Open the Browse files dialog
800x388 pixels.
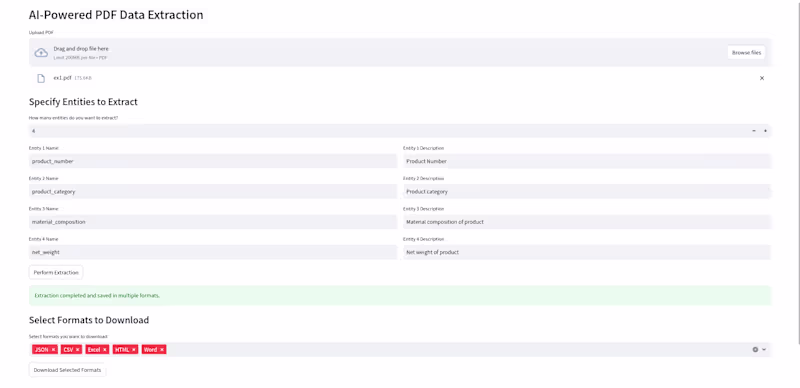click(x=746, y=53)
